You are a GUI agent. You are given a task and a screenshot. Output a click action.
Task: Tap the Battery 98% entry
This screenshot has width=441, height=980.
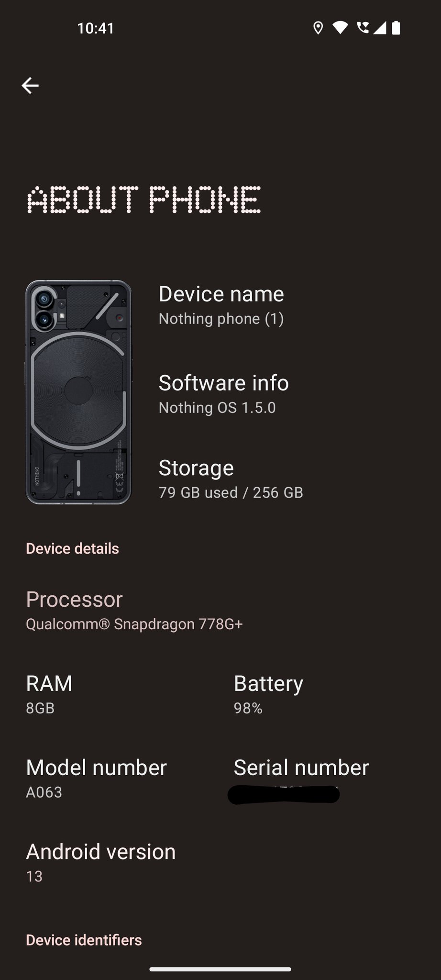click(x=268, y=694)
